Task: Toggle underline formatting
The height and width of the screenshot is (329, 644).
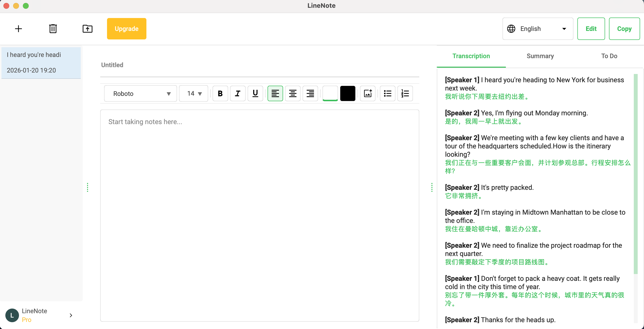Action: (x=255, y=93)
